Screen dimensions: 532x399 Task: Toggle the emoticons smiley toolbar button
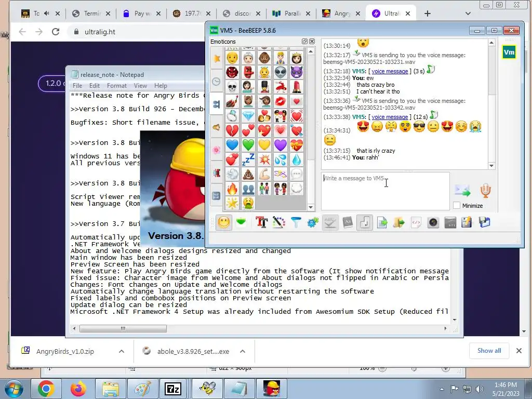pyautogui.click(x=223, y=222)
